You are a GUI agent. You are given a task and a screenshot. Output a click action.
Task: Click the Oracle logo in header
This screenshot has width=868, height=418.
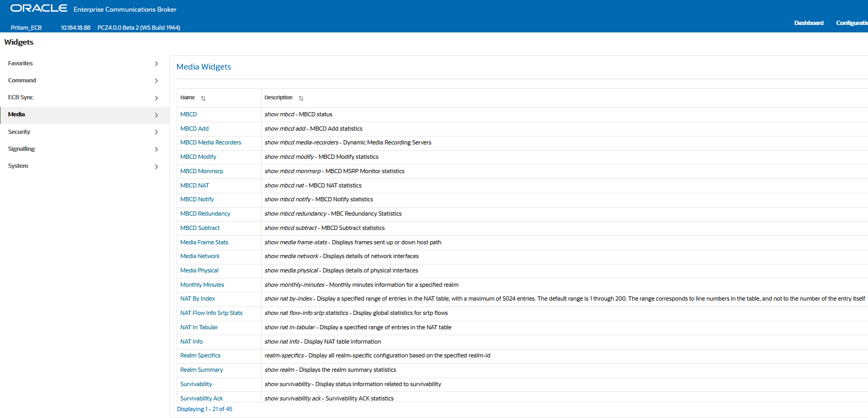pyautogui.click(x=39, y=8)
